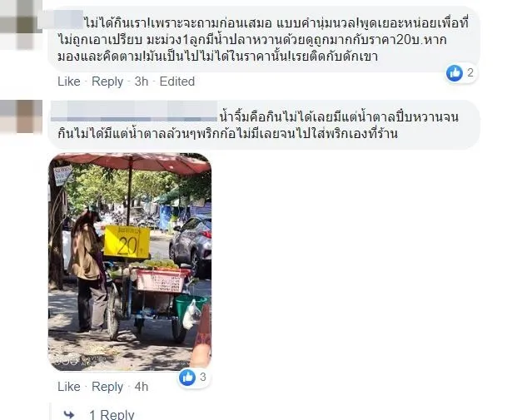
Task: Open the second commenter's blurred profile avatar
Action: pos(21,116)
